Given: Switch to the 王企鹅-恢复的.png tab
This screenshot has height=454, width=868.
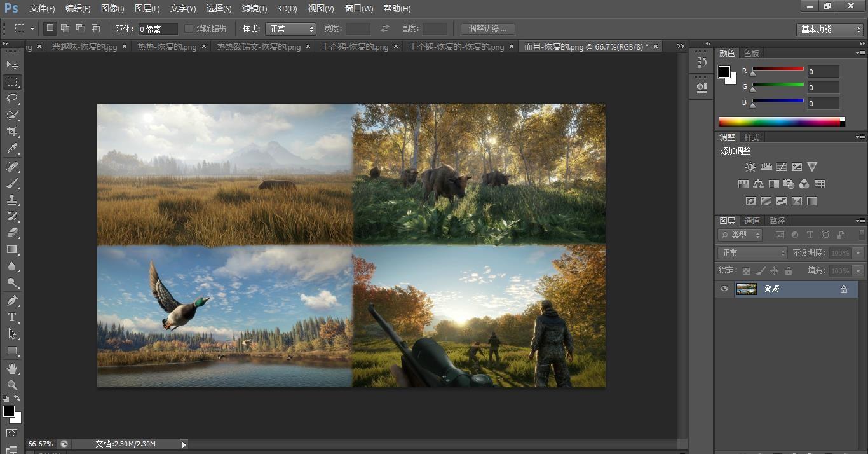Looking at the screenshot, I should (x=355, y=46).
